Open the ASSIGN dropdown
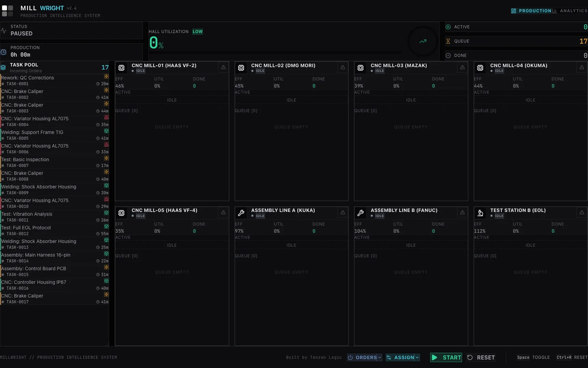 pos(403,357)
